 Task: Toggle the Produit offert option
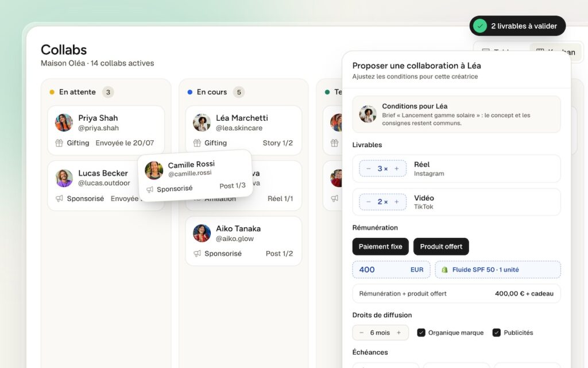441,247
